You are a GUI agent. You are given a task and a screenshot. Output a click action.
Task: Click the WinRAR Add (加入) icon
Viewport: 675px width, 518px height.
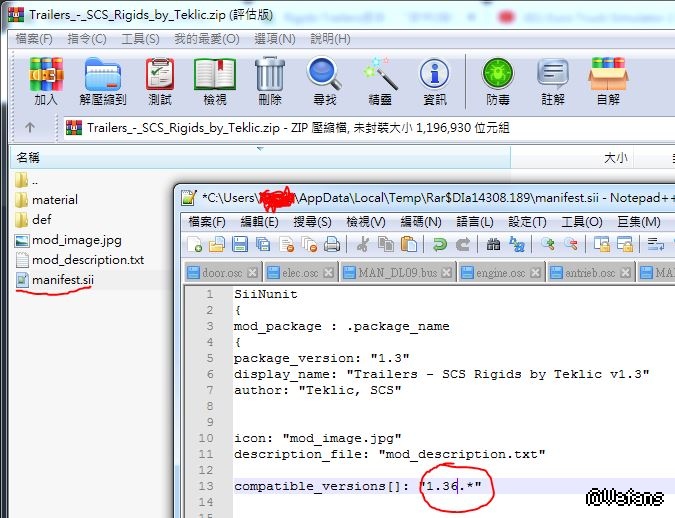coord(46,81)
